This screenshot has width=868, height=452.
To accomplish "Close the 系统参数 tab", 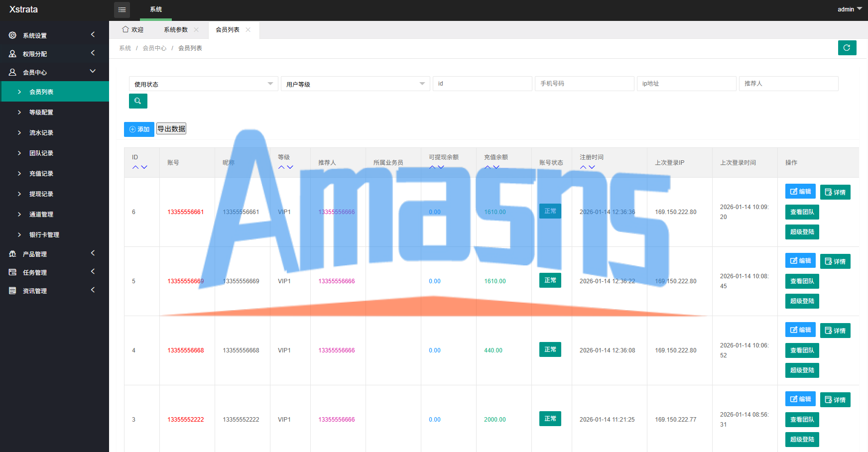I will pyautogui.click(x=196, y=30).
